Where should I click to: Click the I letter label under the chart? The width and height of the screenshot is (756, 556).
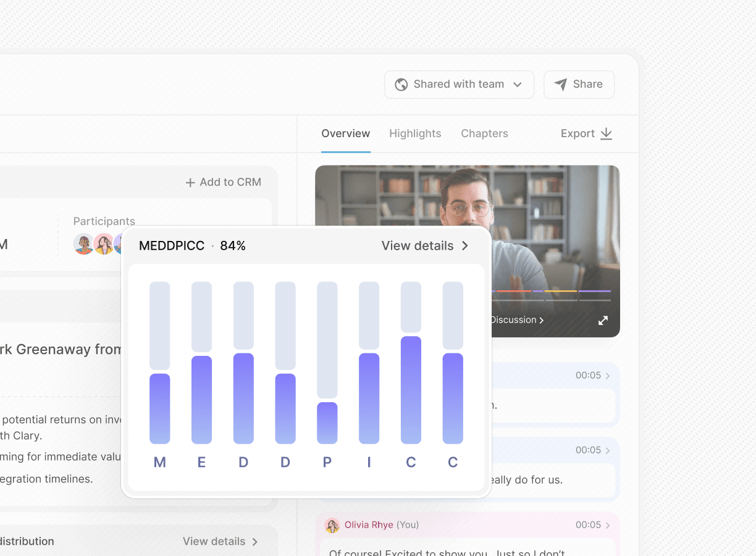click(x=369, y=462)
